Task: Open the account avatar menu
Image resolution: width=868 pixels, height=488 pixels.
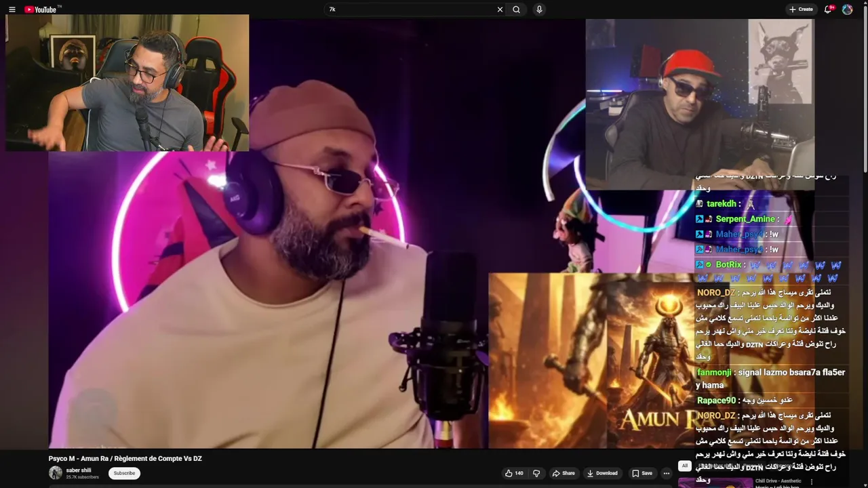Action: [x=847, y=9]
